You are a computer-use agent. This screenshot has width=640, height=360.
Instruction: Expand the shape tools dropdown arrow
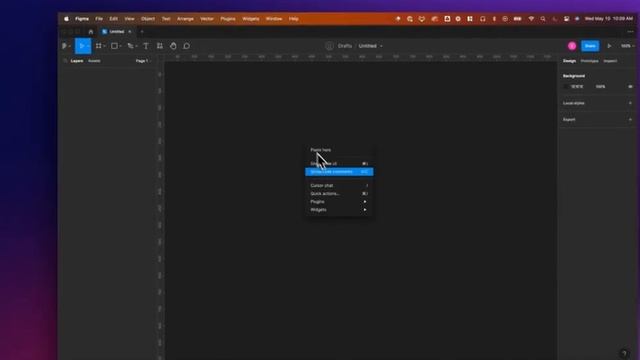click(120, 46)
